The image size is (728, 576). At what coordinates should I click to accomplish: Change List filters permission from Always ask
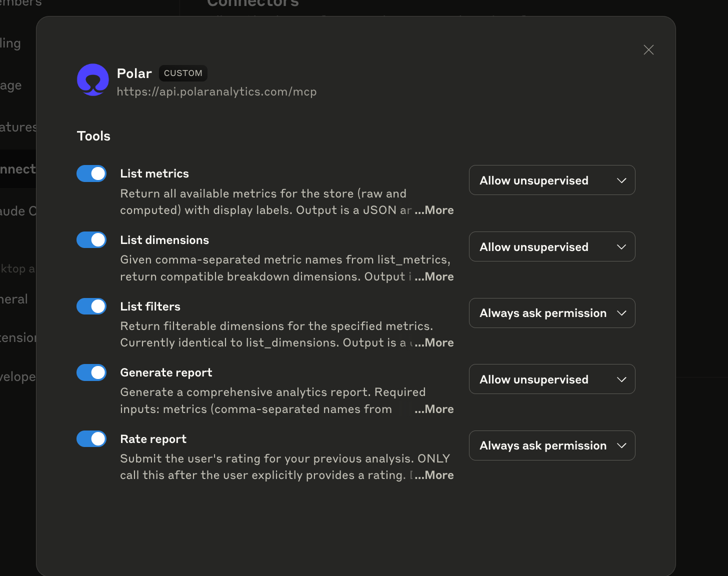pos(552,313)
